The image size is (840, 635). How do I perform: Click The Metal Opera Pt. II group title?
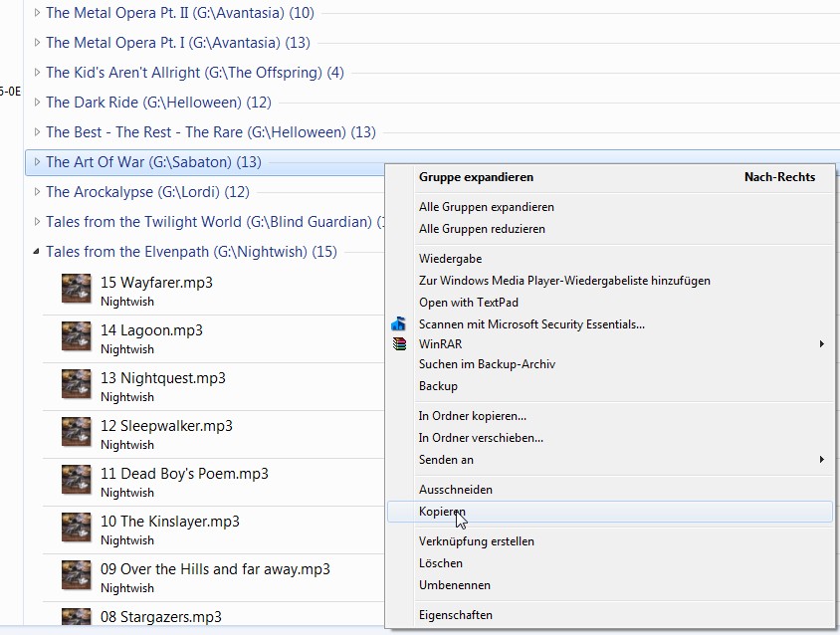point(180,12)
